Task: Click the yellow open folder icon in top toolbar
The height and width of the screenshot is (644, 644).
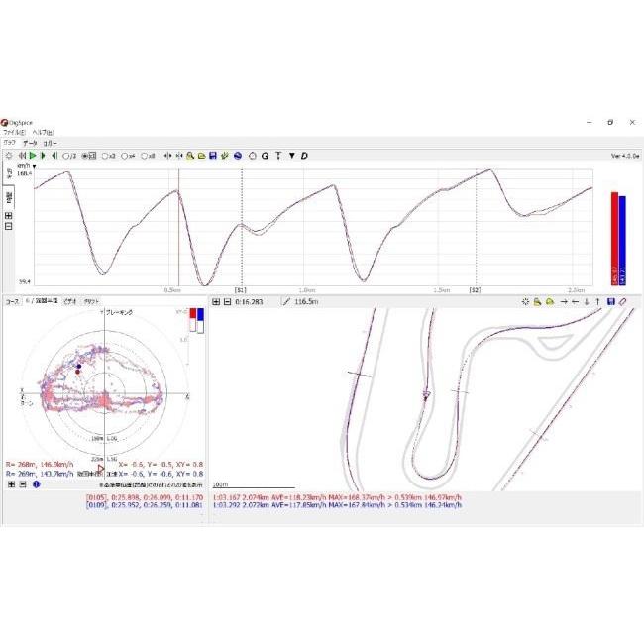Action: 201,156
